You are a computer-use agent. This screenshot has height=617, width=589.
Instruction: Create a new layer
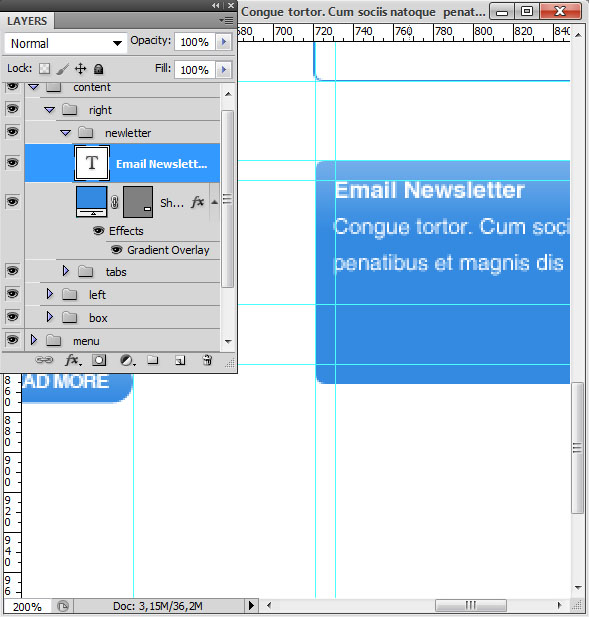(x=180, y=360)
